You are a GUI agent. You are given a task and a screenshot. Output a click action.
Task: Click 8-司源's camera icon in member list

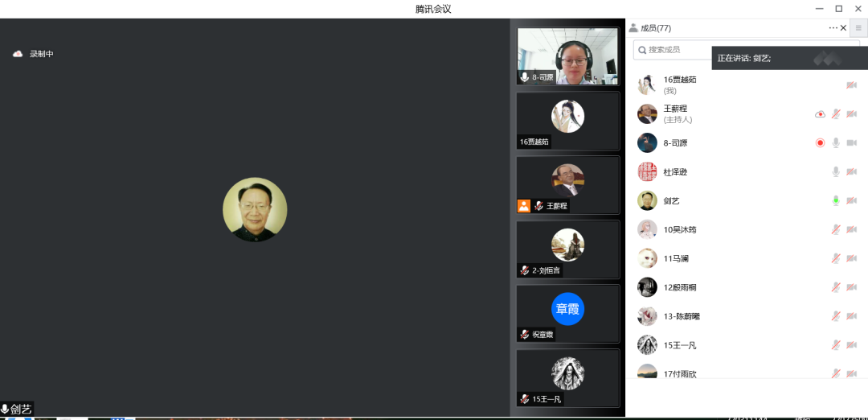pyautogui.click(x=851, y=142)
